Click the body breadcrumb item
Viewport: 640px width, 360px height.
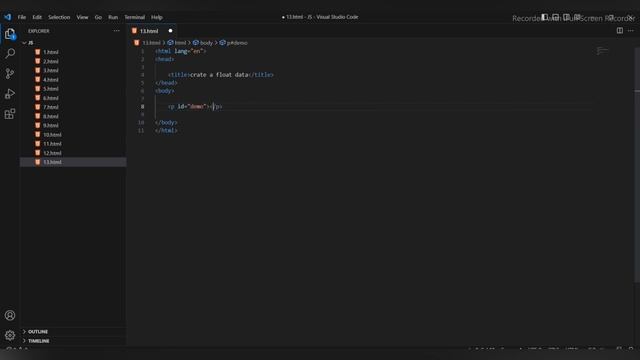point(203,43)
